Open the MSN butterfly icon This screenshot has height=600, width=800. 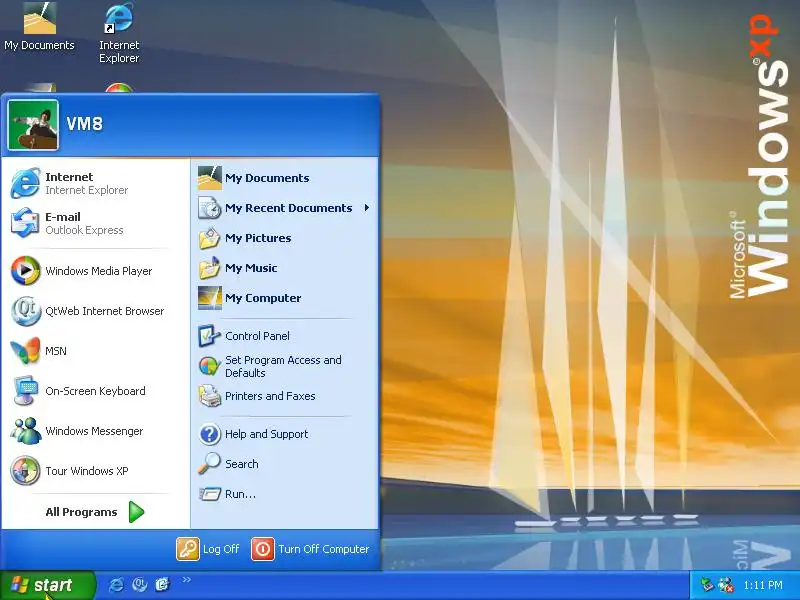[x=25, y=351]
